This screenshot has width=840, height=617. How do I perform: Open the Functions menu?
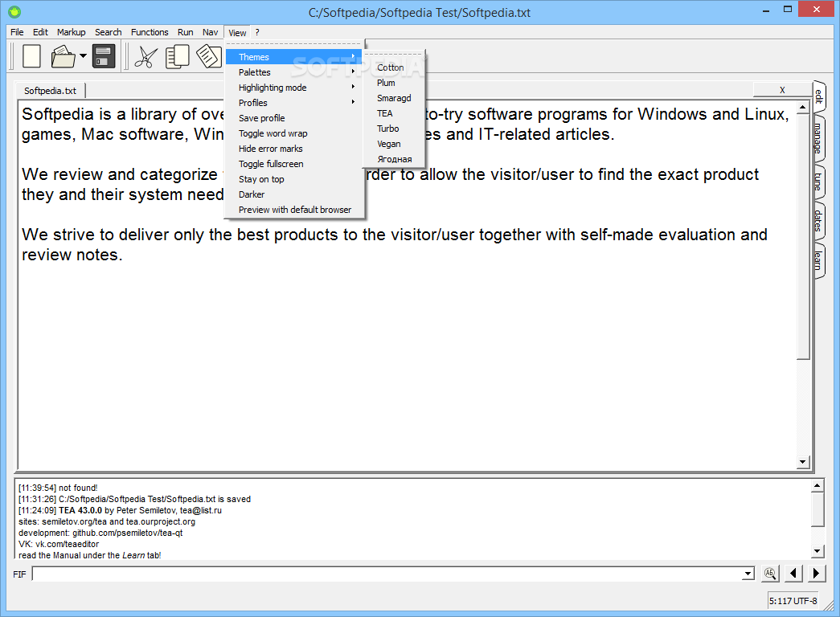150,32
